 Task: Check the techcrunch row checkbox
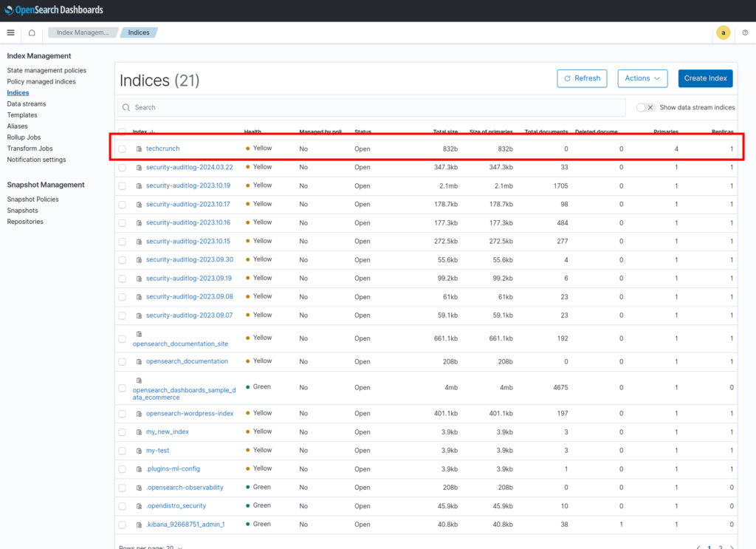click(123, 149)
